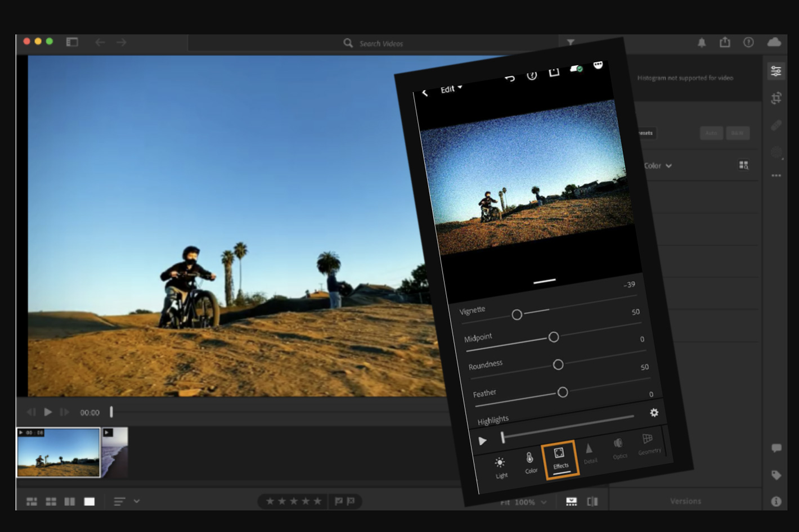Click the desktop video timeline playhead

(111, 412)
